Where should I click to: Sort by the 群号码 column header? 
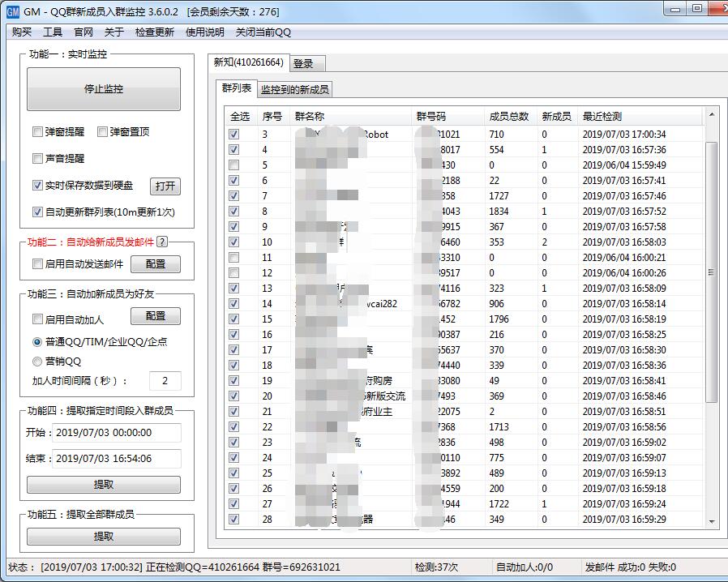pyautogui.click(x=448, y=117)
